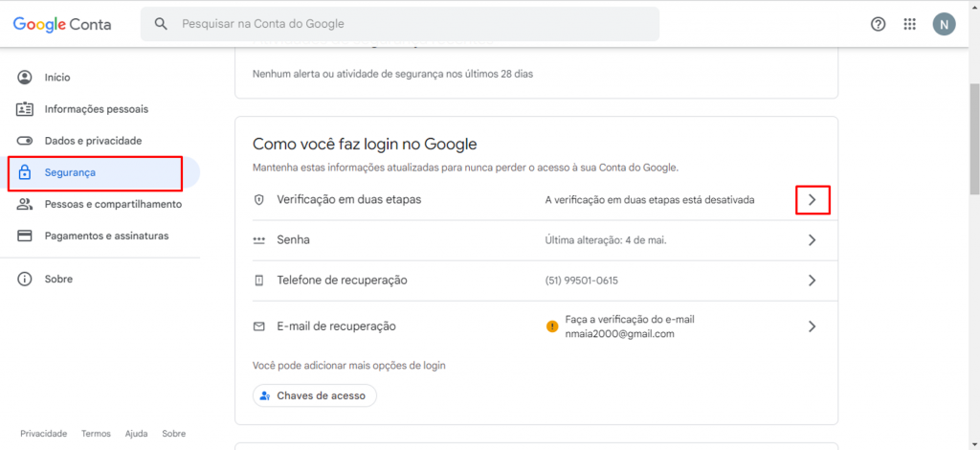This screenshot has width=980, height=450.
Task: Select Segurança in sidebar
Action: click(100, 172)
